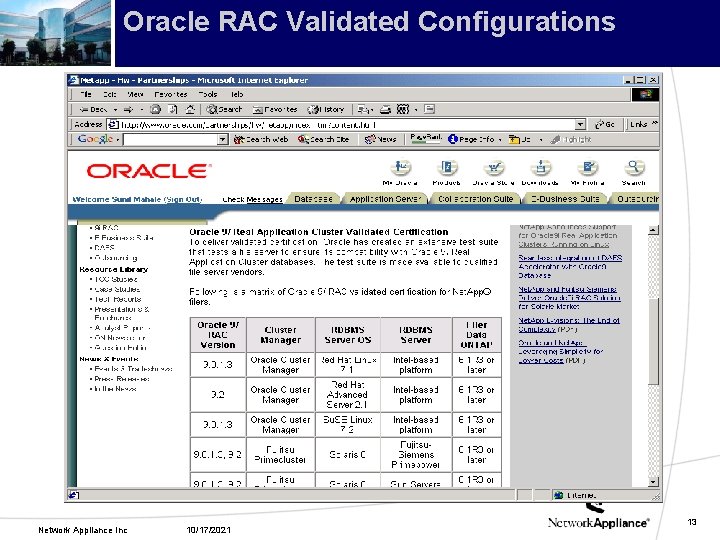The image size is (720, 540).
Task: Stop page loading with the Stop icon
Action: point(156,109)
